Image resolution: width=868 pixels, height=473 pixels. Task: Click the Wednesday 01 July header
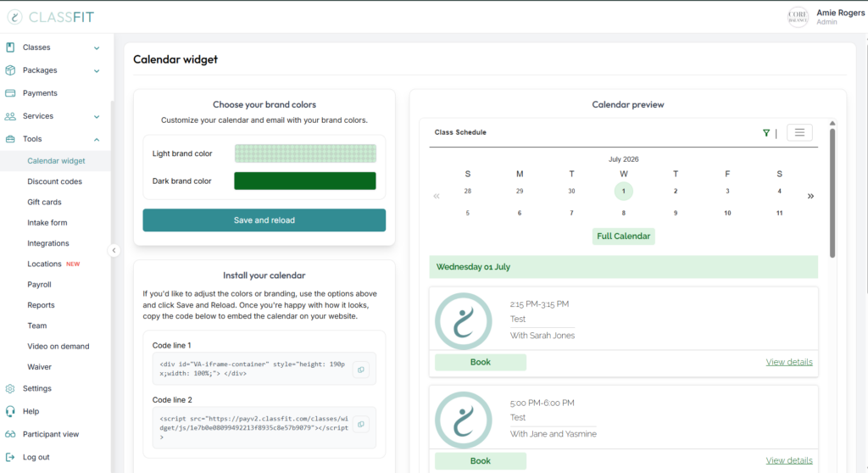(x=623, y=267)
